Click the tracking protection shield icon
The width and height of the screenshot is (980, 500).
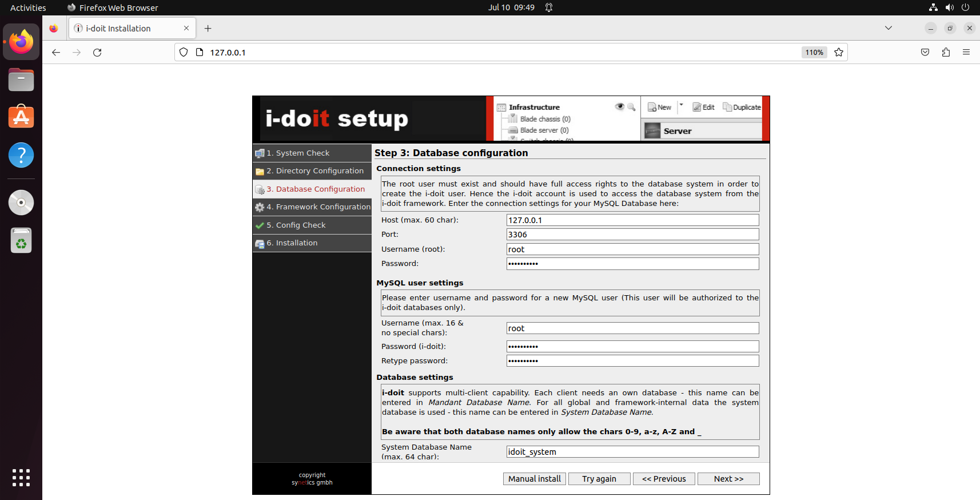tap(184, 53)
